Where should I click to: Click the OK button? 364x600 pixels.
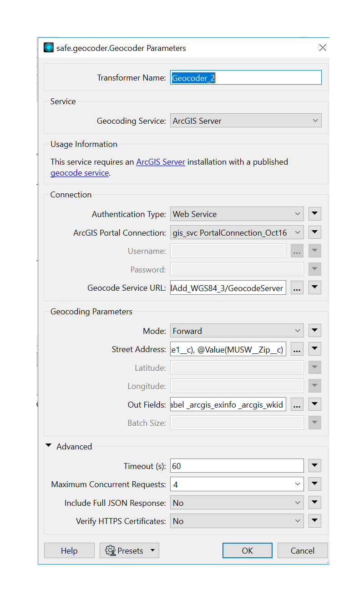click(x=247, y=550)
